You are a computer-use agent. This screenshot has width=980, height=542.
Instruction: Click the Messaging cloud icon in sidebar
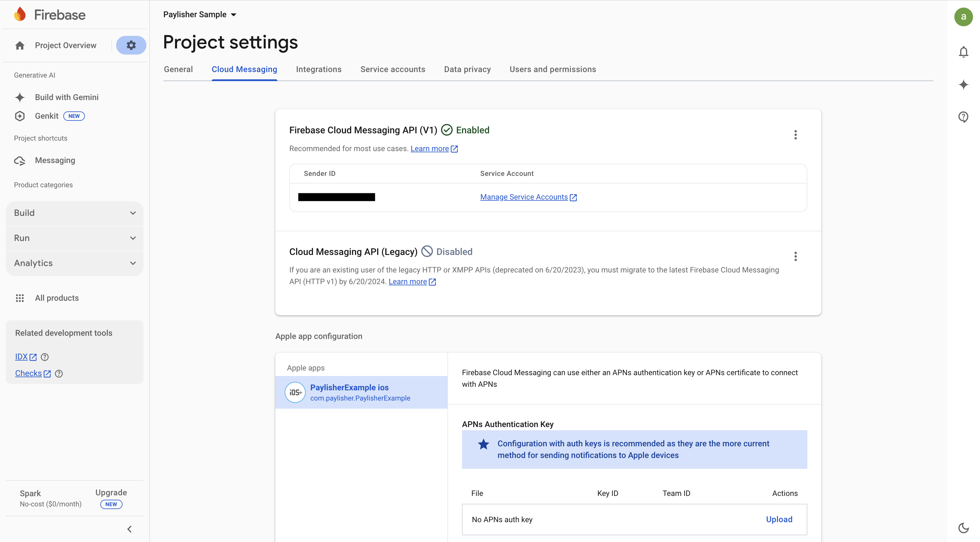(20, 161)
